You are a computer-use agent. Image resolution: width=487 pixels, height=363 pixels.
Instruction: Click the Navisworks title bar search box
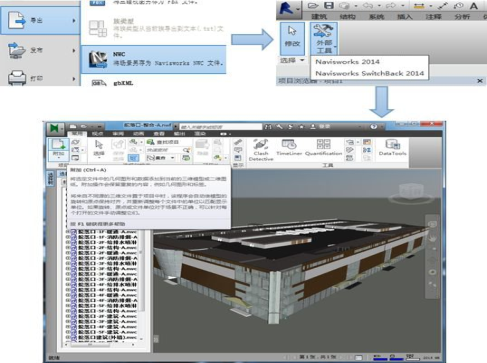(221, 127)
